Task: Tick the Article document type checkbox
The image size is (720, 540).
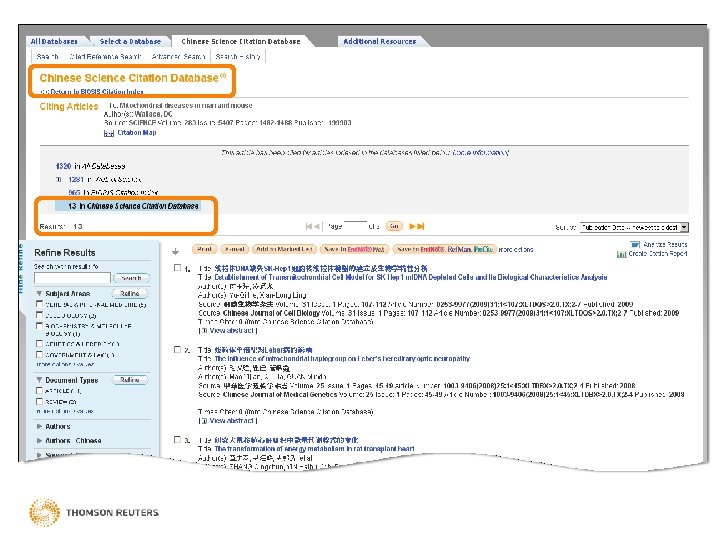Action: click(39, 391)
